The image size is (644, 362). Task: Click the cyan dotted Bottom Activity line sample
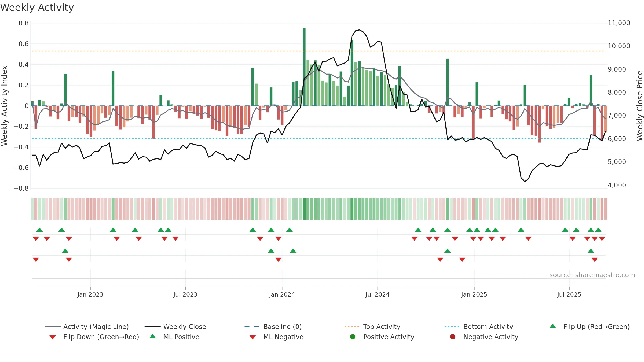pyautogui.click(x=452, y=327)
